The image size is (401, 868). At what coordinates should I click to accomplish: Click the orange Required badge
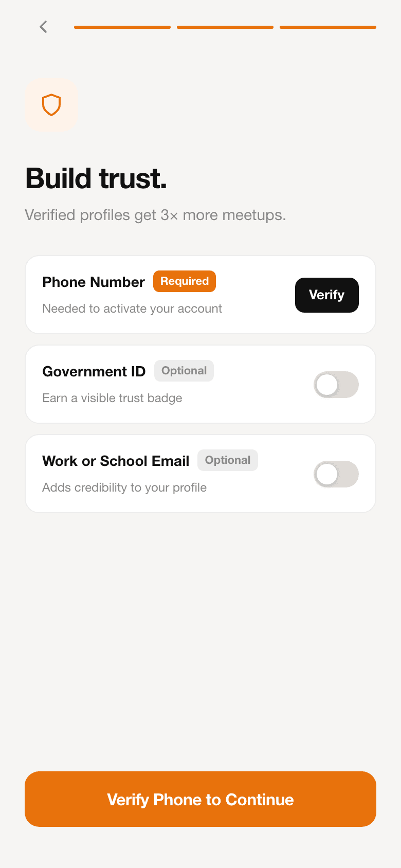click(185, 281)
